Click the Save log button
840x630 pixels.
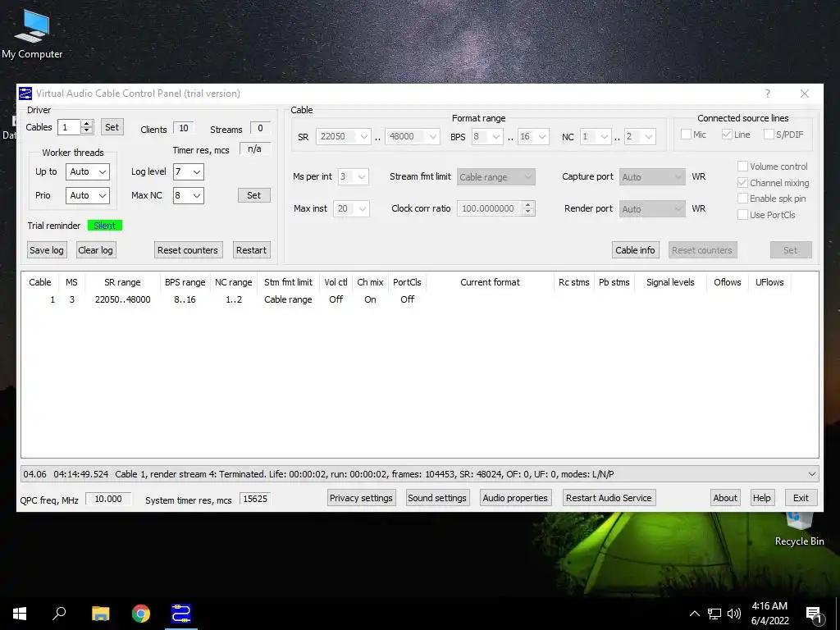tap(47, 250)
